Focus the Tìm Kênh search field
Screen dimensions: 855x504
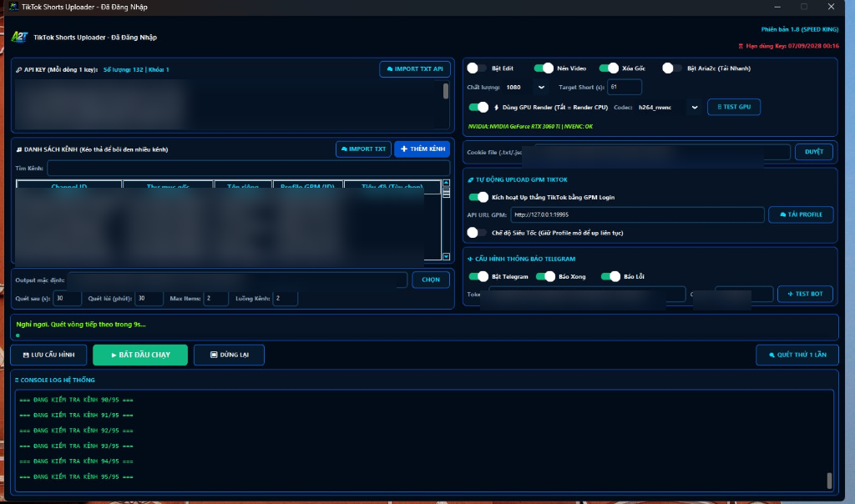pyautogui.click(x=249, y=169)
